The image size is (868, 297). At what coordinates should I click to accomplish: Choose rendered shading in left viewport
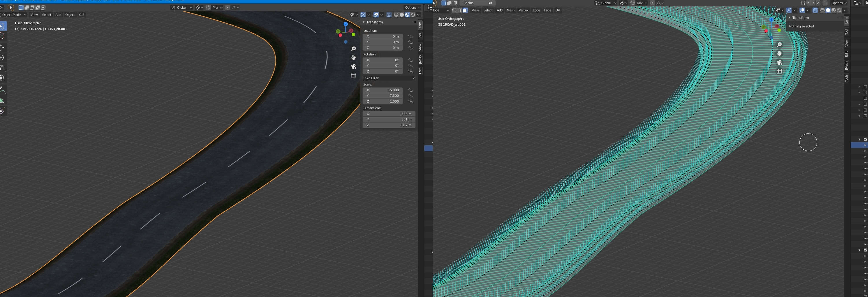coord(413,15)
